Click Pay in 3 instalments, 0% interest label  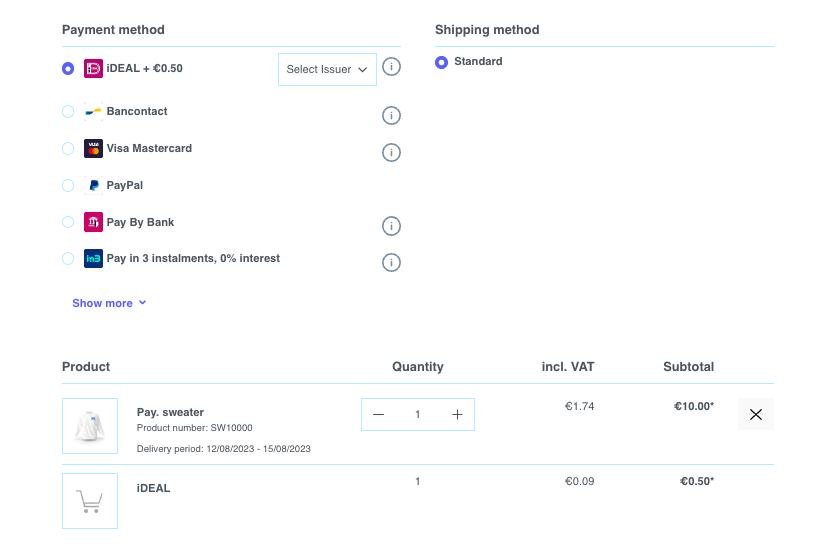193,259
